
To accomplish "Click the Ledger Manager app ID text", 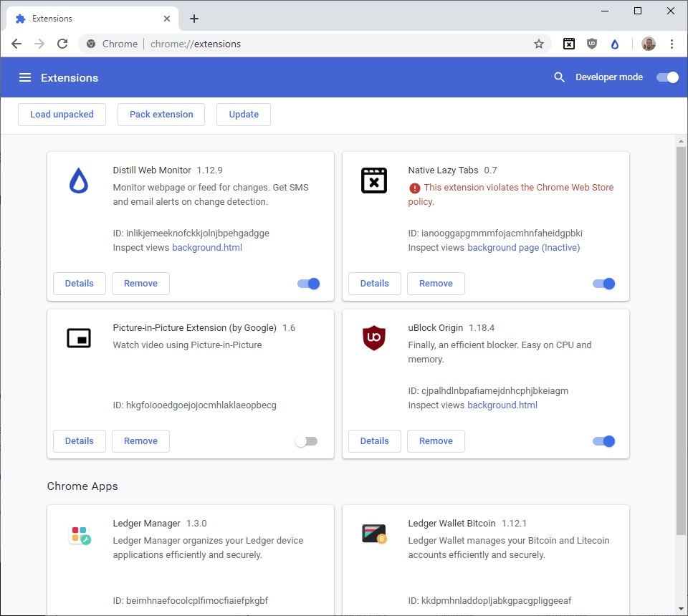I will point(190,601).
